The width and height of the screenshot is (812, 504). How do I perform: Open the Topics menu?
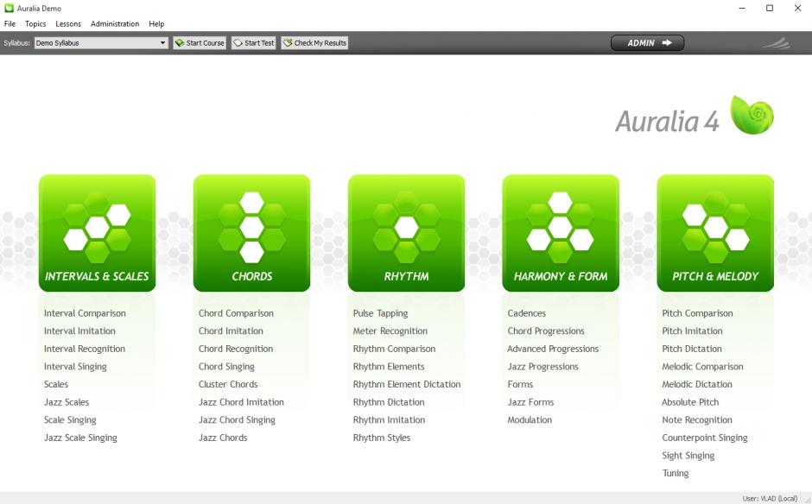[35, 24]
